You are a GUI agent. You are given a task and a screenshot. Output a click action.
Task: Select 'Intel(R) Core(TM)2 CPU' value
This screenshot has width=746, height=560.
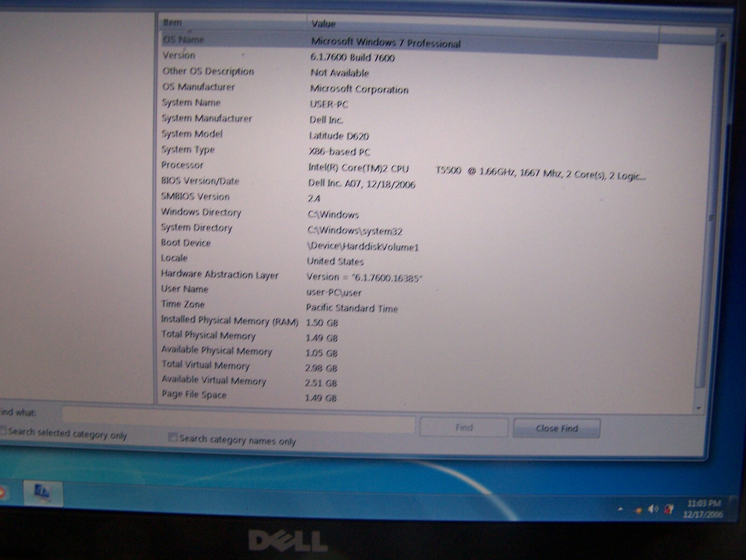tap(358, 168)
